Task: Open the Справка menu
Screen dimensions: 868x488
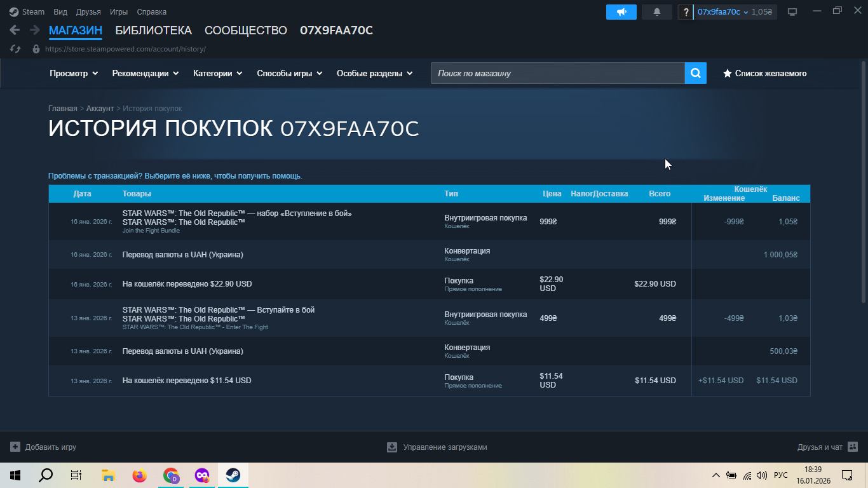Action: (152, 12)
